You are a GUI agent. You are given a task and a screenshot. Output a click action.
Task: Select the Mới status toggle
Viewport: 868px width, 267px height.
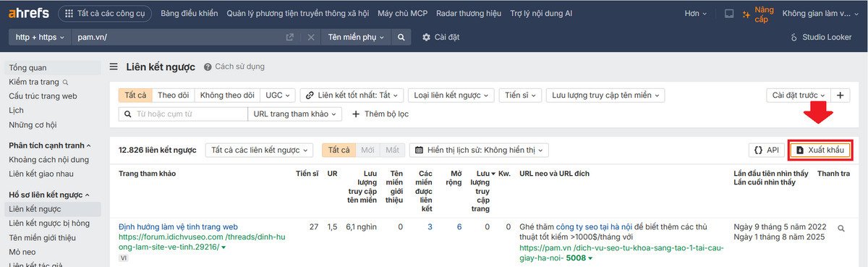point(367,150)
